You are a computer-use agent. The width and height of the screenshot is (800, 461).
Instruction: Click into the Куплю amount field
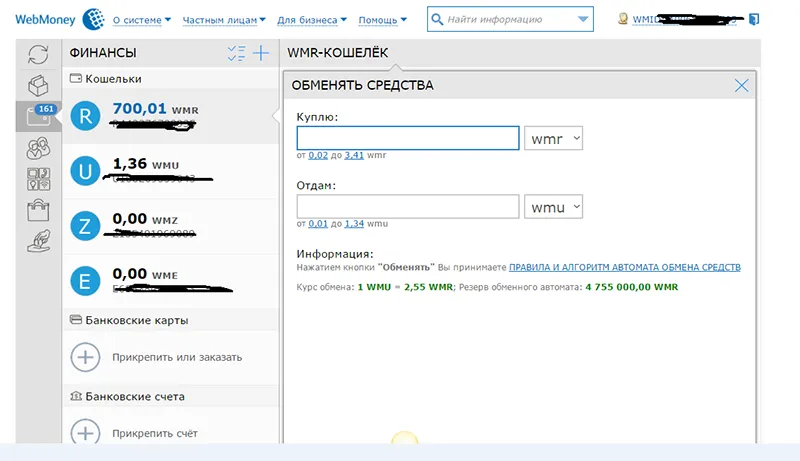(408, 138)
